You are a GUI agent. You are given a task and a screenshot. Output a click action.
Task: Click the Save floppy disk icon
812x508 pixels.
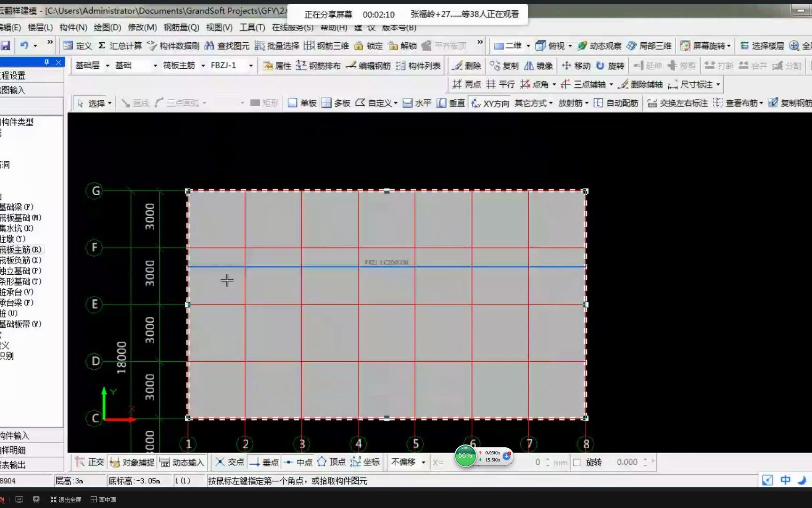coord(6,46)
